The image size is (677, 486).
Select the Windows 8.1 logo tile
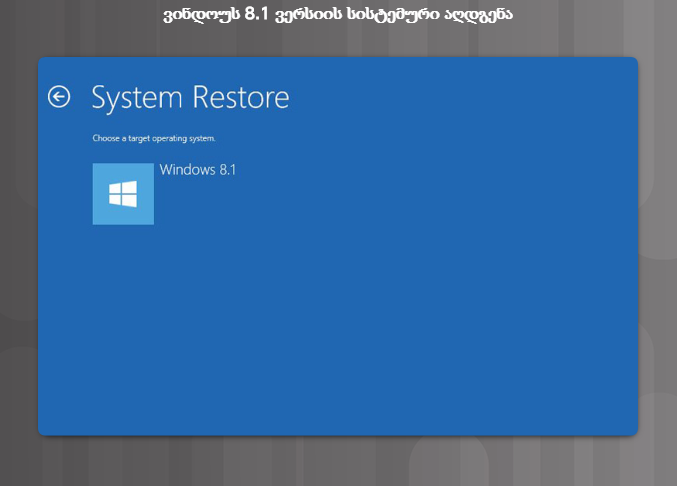pyautogui.click(x=123, y=194)
